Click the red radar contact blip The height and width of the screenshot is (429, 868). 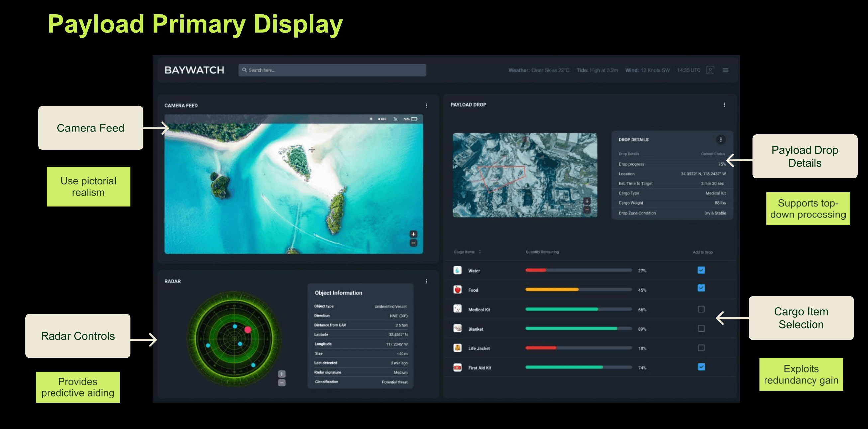coord(248,330)
